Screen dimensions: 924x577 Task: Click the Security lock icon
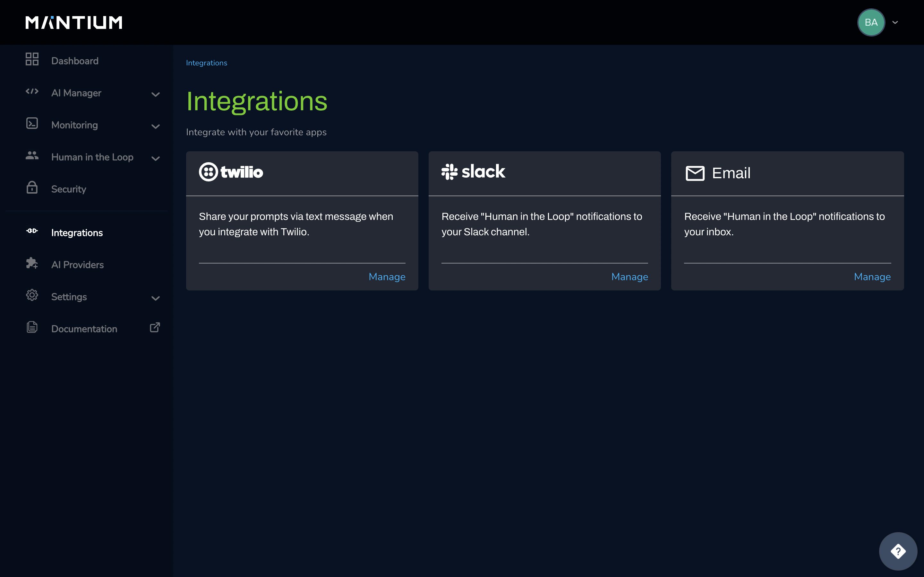click(32, 188)
